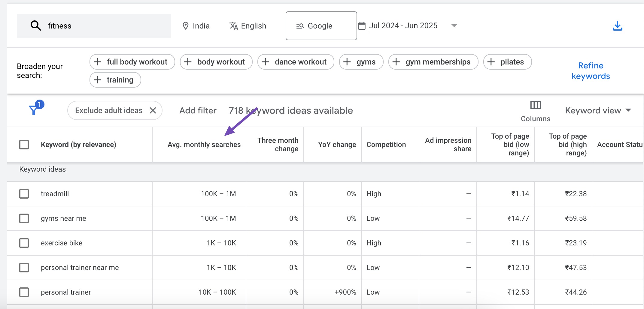Click the ₹59.58 high bid value
This screenshot has height=309, width=644.
pyautogui.click(x=576, y=218)
